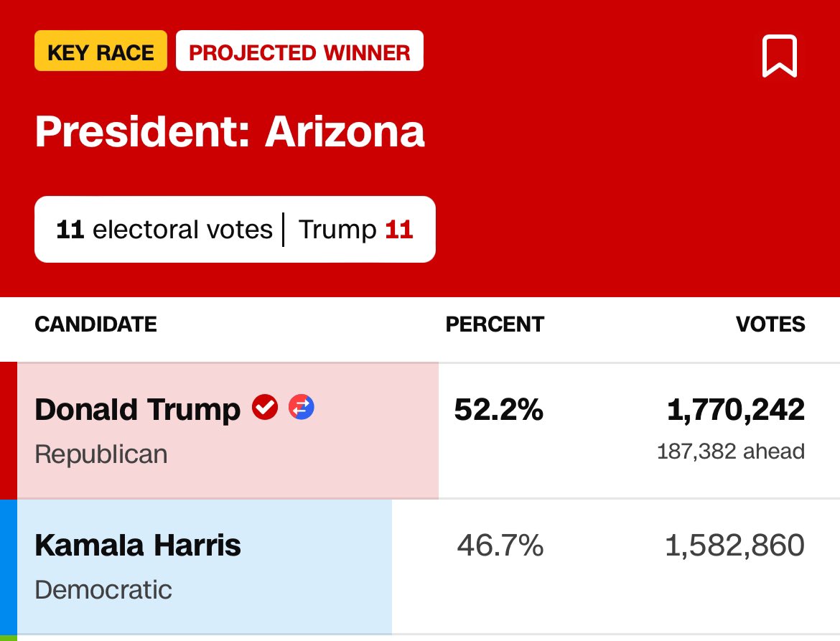Click Harris's 46.7% percentage

(500, 546)
